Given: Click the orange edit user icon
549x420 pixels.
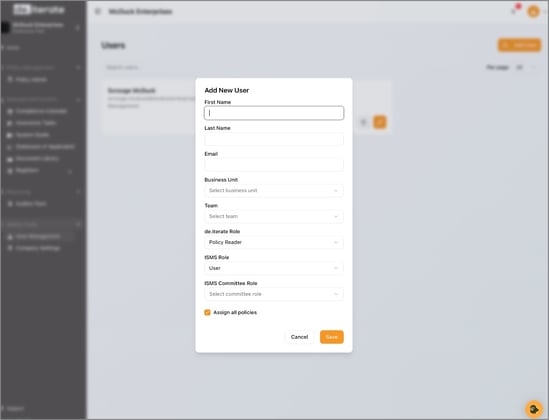Looking at the screenshot, I should pyautogui.click(x=380, y=122).
